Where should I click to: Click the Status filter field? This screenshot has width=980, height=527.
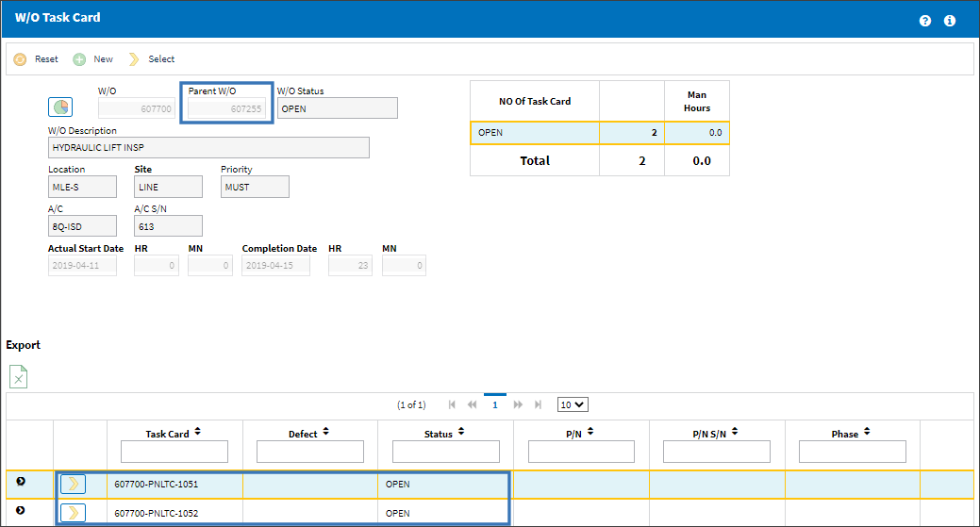pyautogui.click(x=445, y=452)
